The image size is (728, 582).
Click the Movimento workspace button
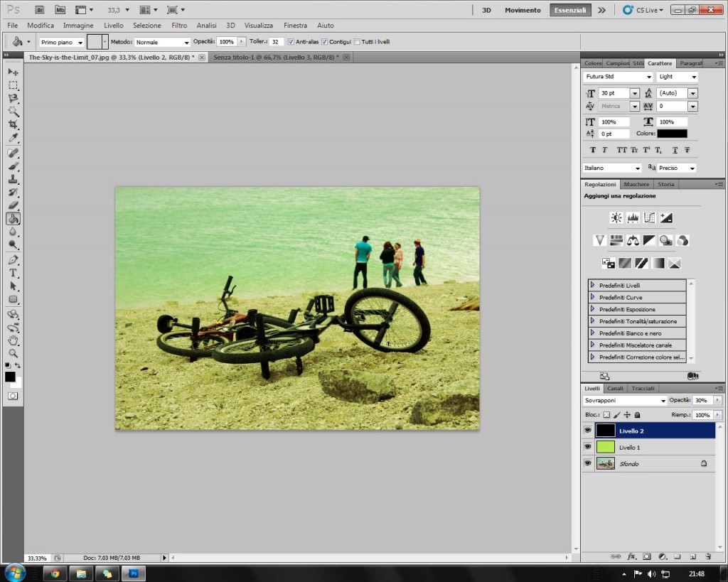[523, 10]
